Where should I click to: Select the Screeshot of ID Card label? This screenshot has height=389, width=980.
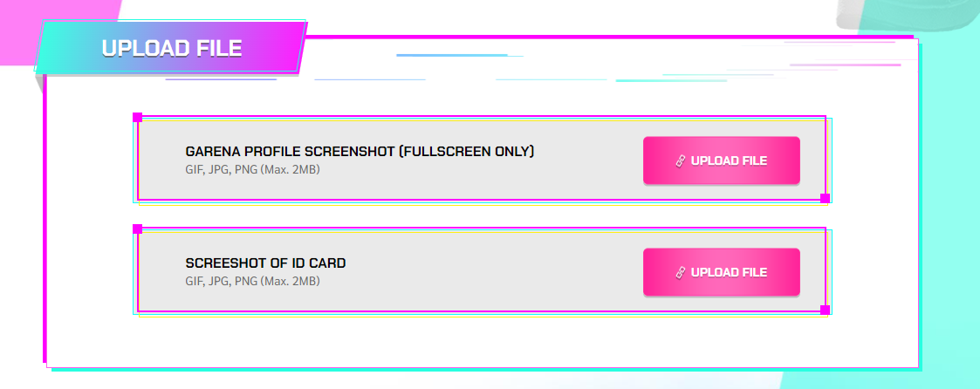(x=265, y=263)
